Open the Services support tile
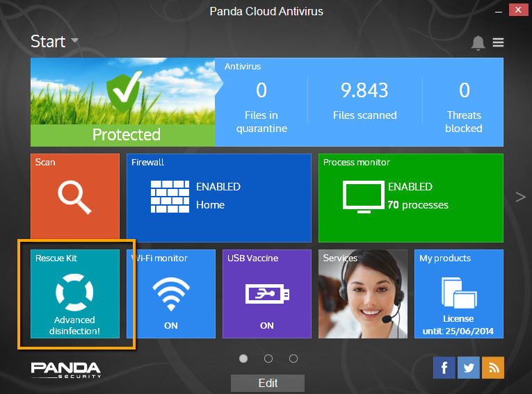 click(x=363, y=294)
